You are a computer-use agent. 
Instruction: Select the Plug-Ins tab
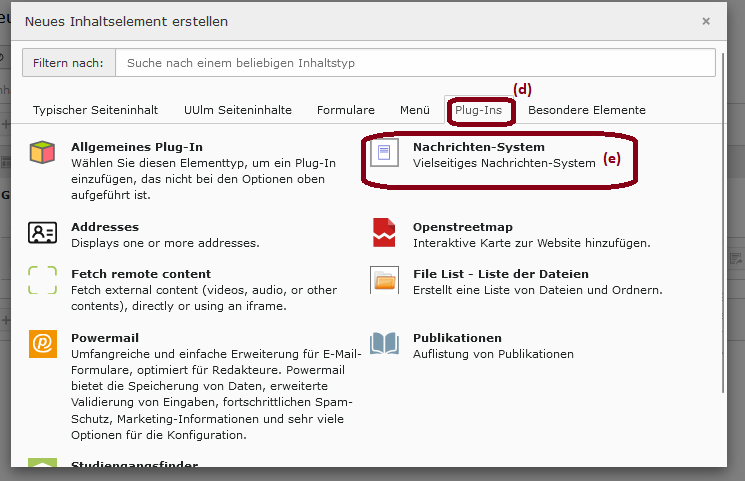point(478,110)
